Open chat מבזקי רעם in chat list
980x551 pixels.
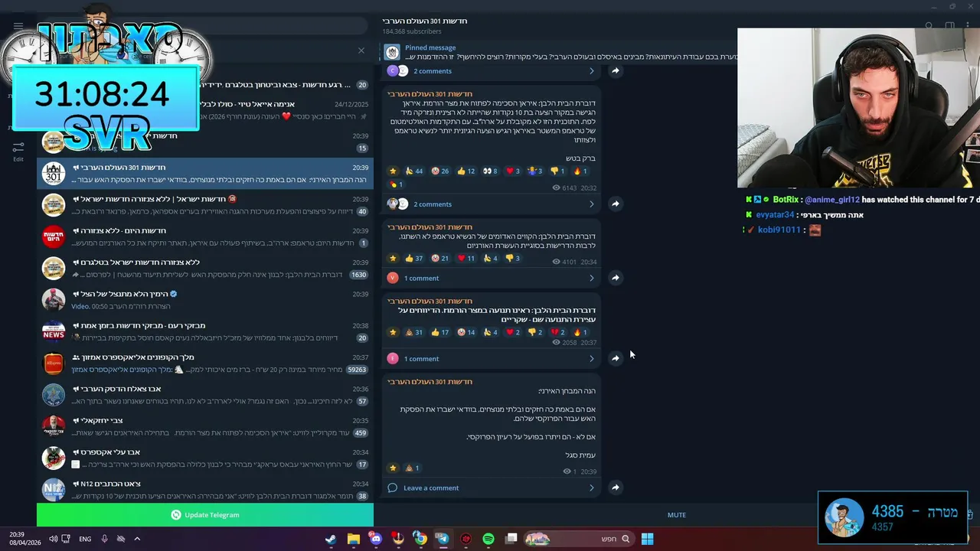[205, 331]
